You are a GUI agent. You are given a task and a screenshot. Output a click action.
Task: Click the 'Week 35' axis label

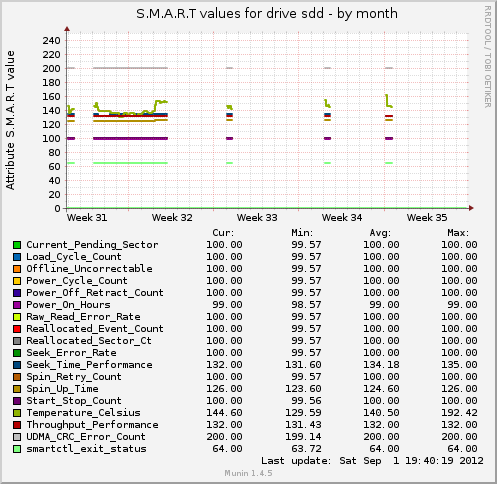click(427, 218)
